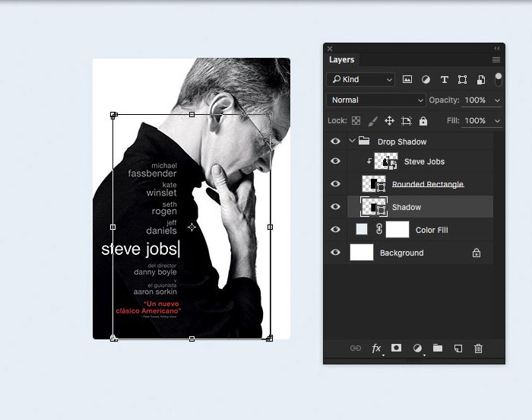This screenshot has width=532, height=420.
Task: Click the Rounded Rectangle layer thumbnail
Action: point(374,184)
